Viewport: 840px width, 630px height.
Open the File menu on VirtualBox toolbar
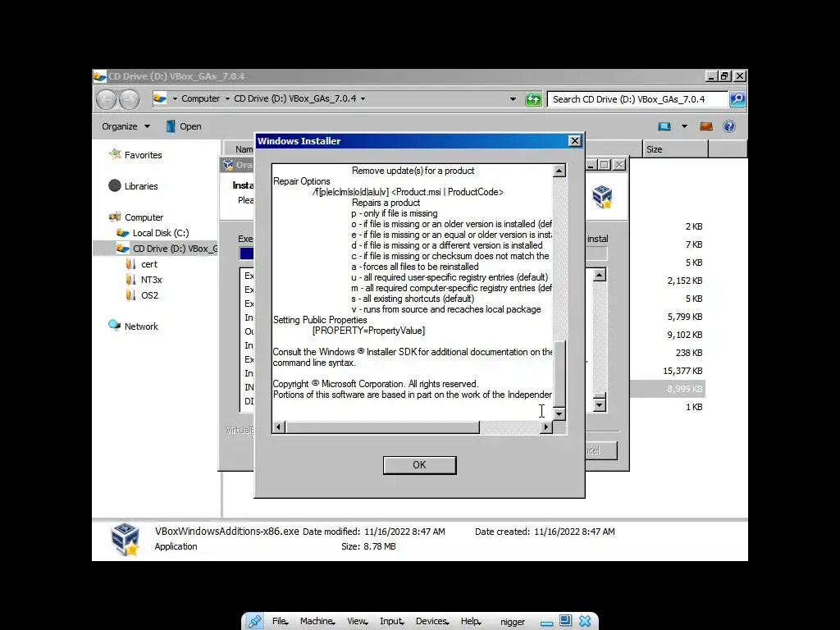(281, 622)
